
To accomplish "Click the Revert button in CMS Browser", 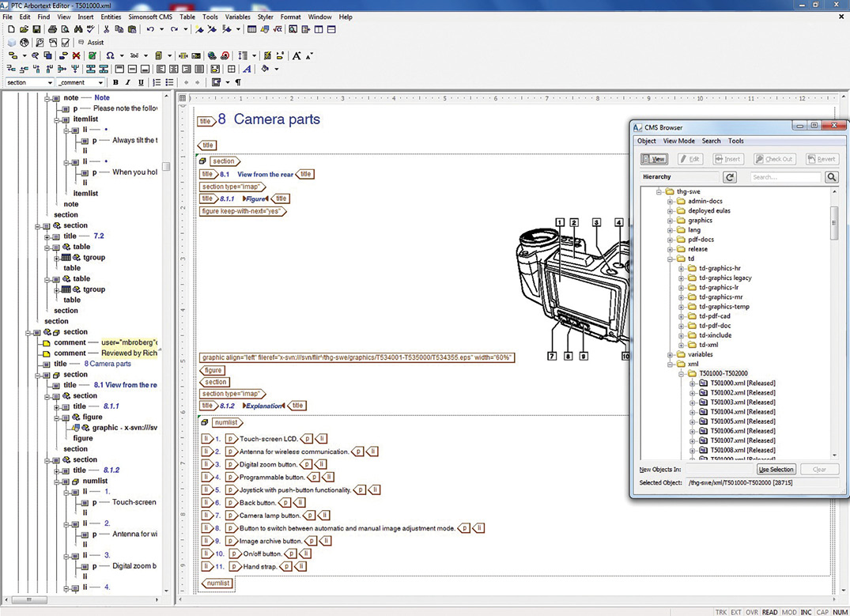I will 822,159.
